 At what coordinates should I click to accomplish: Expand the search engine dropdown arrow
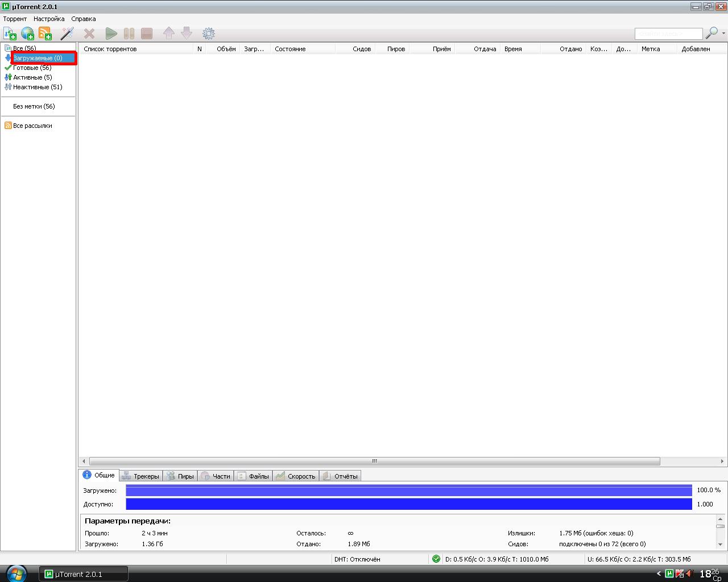click(723, 33)
